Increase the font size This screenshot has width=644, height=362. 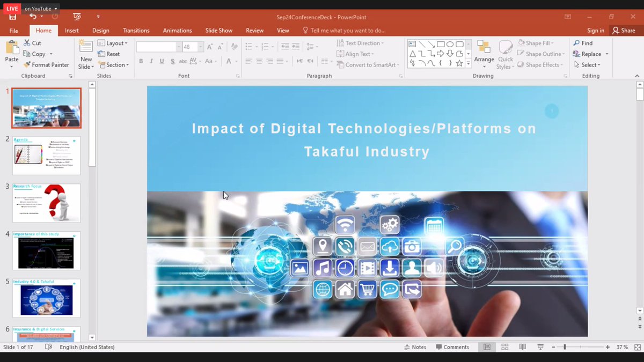210,47
